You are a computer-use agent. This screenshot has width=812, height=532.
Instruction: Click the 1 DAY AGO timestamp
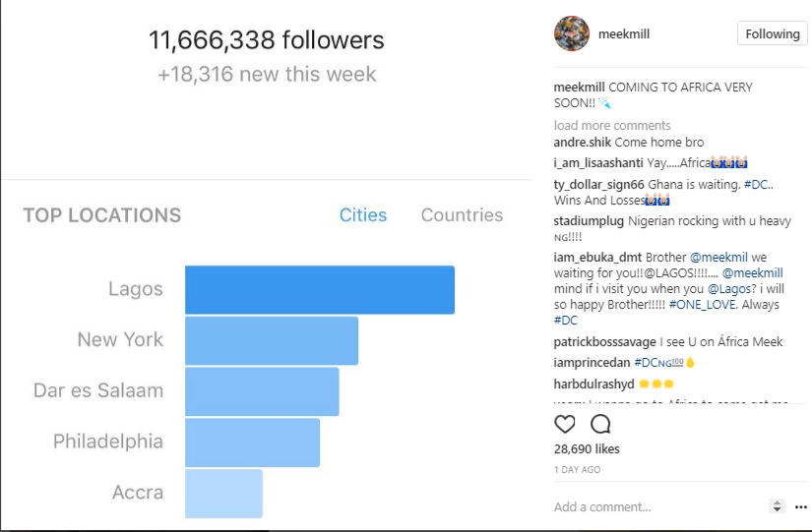coord(578,470)
